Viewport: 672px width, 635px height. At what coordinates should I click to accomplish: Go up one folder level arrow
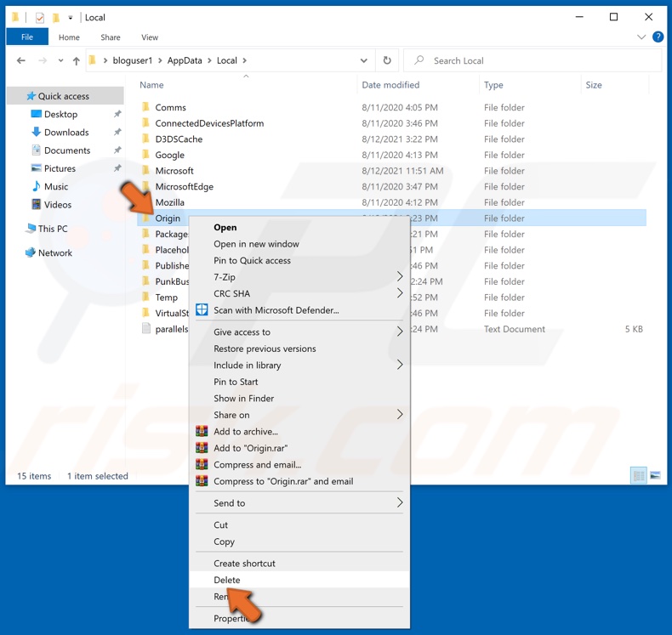[x=77, y=61]
